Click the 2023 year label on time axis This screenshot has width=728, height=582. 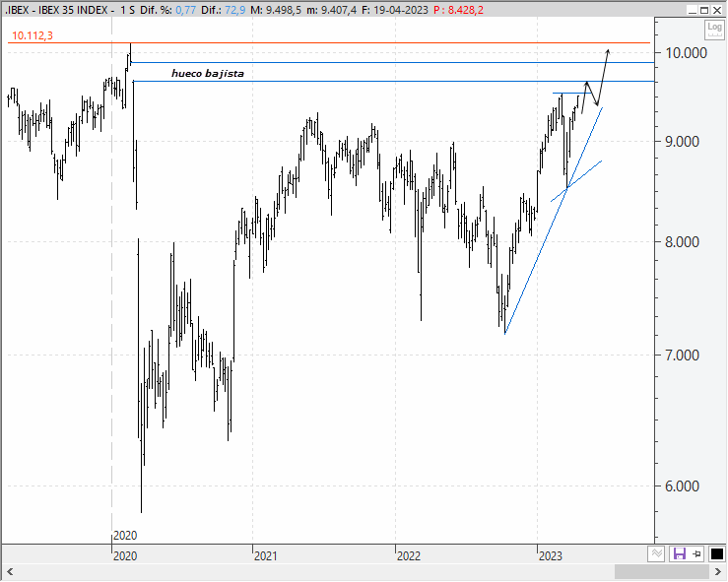coord(550,555)
